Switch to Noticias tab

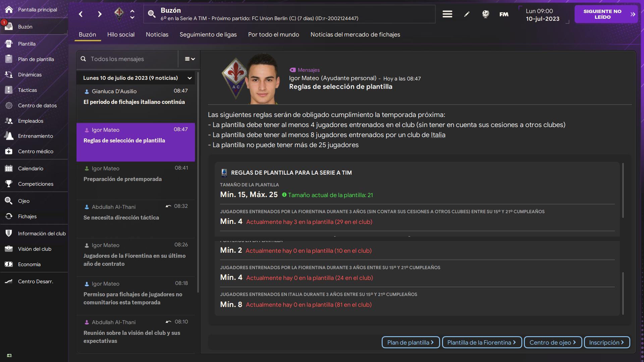click(x=157, y=35)
